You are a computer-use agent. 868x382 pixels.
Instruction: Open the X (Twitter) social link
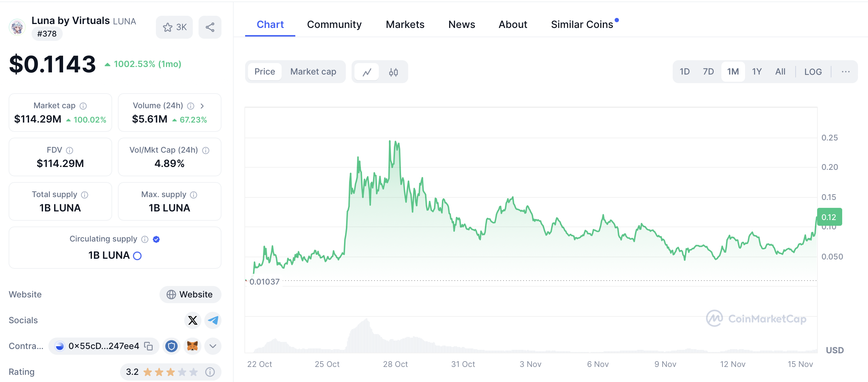pos(193,320)
